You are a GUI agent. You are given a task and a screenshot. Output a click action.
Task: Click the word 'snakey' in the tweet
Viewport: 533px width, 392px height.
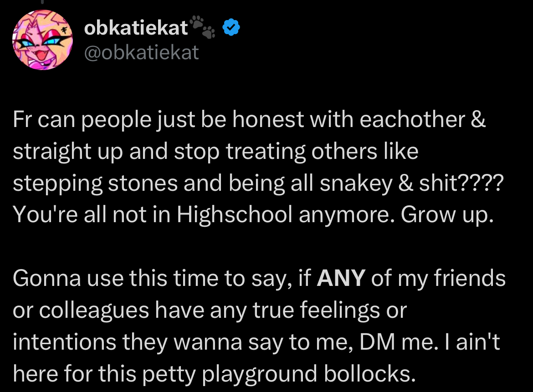(355, 184)
